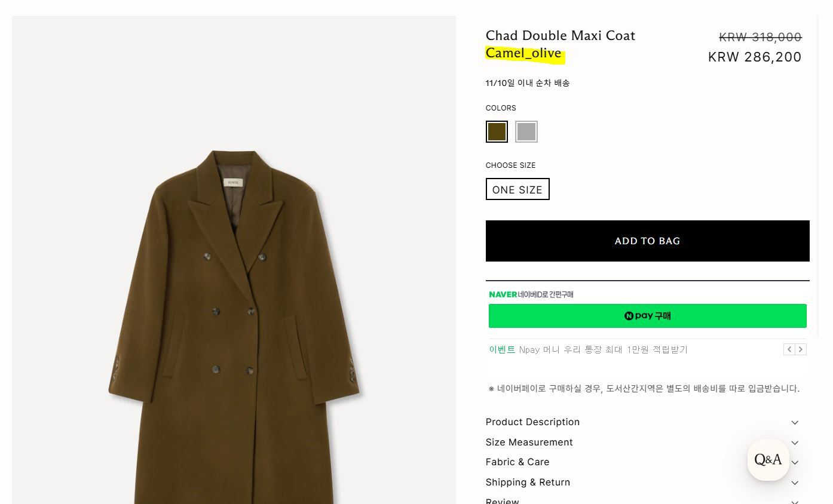Show previous Npay event banner
The image size is (833, 504).
point(789,349)
